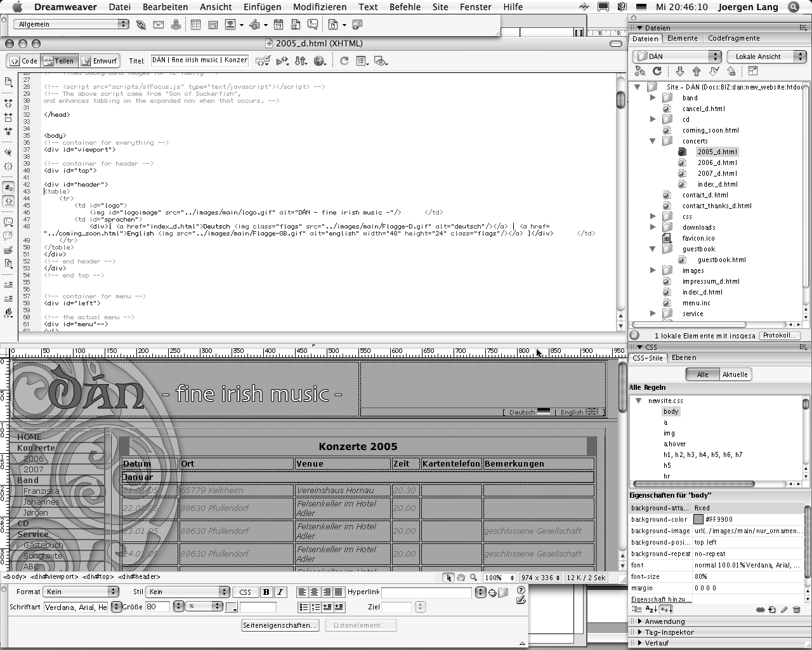Select h5 rule in CSS list
This screenshot has height=650, width=812.
click(x=667, y=465)
